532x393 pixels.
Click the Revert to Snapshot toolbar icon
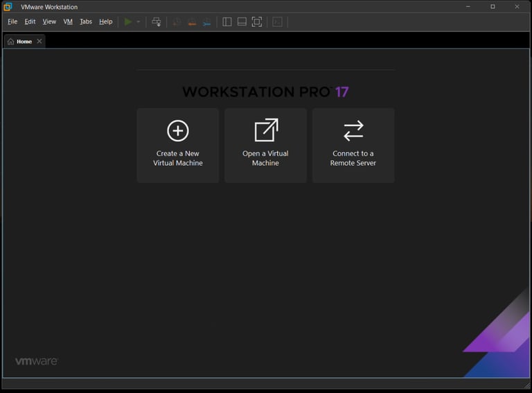pyautogui.click(x=192, y=22)
